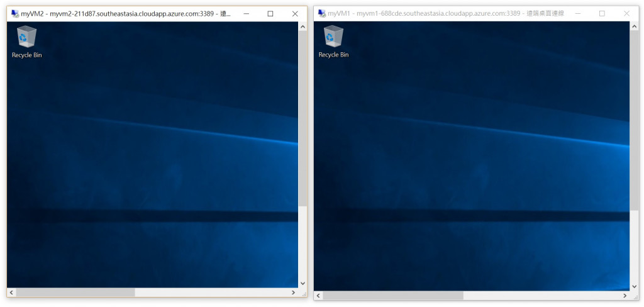The width and height of the screenshot is (644, 307).
Task: Click myVM1 vertical scrollbar down arrow
Action: pos(634,286)
